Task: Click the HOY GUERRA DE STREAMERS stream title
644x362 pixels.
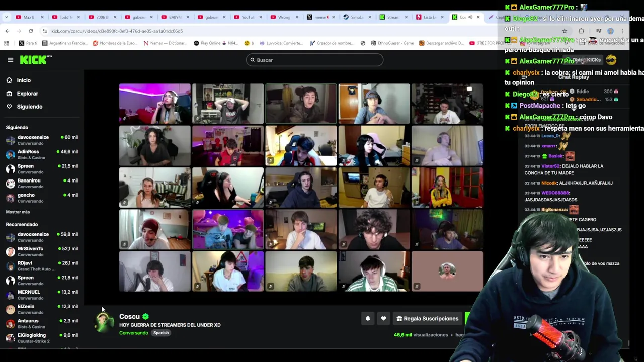Action: point(170,325)
